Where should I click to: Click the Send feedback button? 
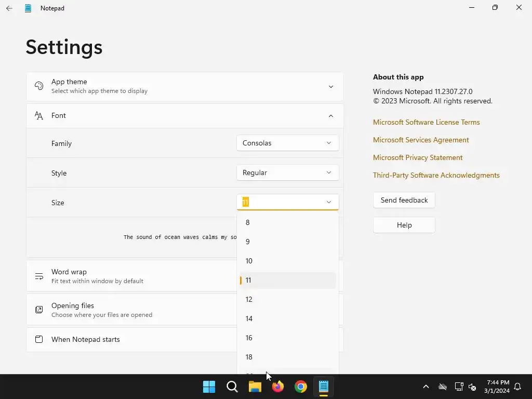(x=404, y=200)
